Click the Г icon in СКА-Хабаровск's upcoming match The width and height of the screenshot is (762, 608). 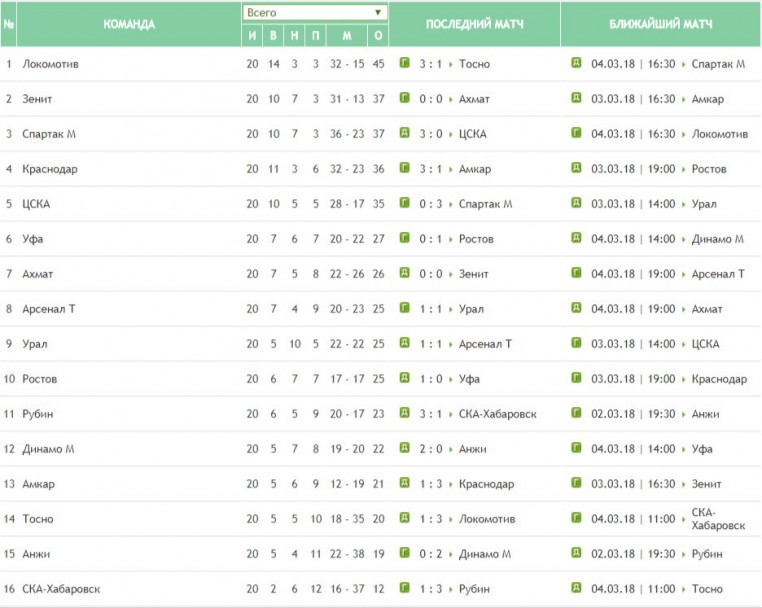tap(576, 588)
